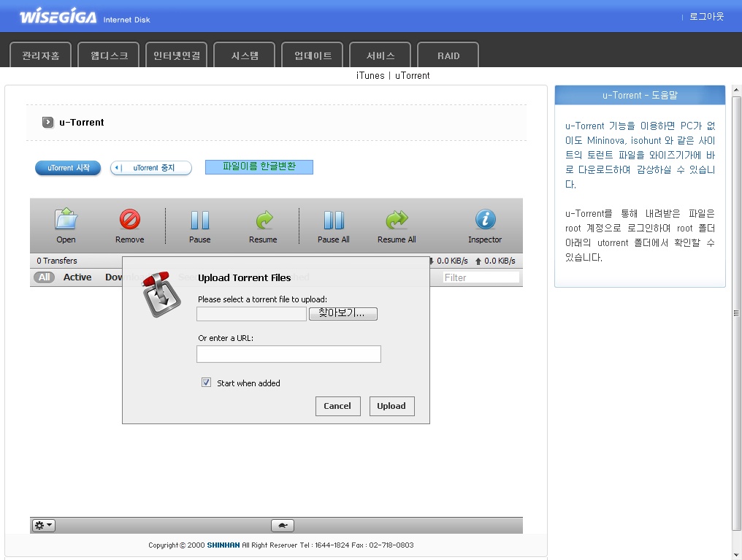Image resolution: width=742 pixels, height=560 pixels.
Task: Open the RAID menu tab
Action: (x=448, y=55)
